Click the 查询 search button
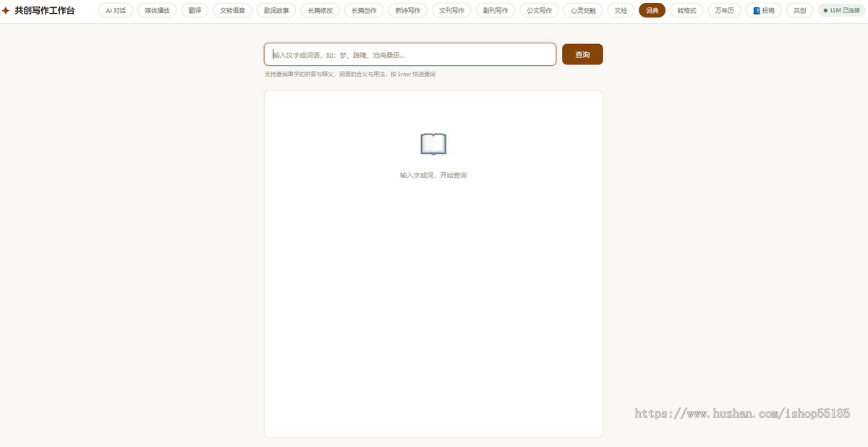868x447 pixels. 582,54
